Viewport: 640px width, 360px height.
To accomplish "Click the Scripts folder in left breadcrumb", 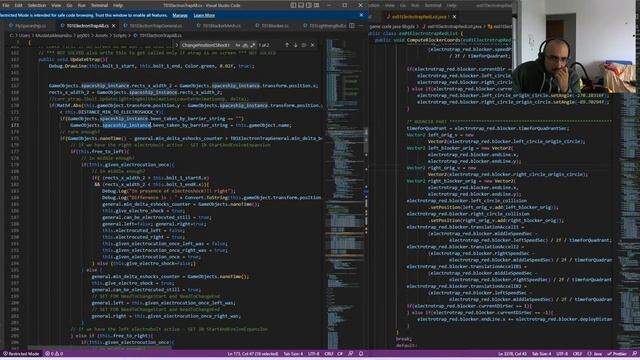I will pos(120,36).
